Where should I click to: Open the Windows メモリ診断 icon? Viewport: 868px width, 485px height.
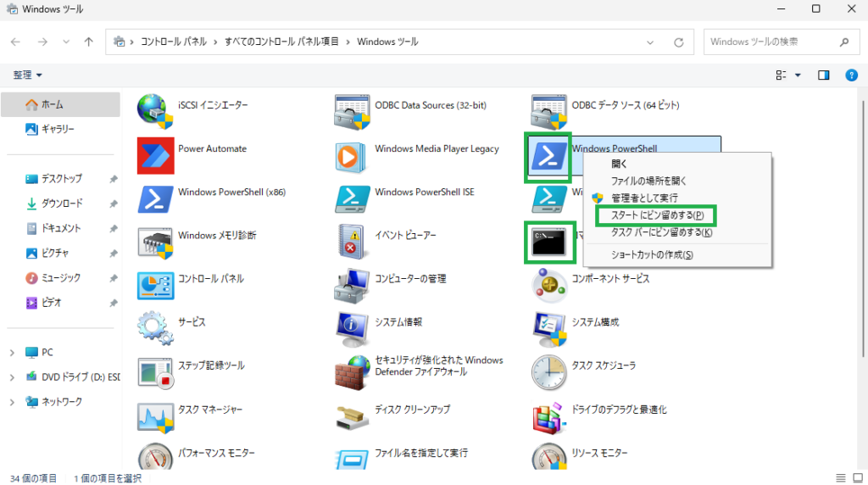[155, 242]
